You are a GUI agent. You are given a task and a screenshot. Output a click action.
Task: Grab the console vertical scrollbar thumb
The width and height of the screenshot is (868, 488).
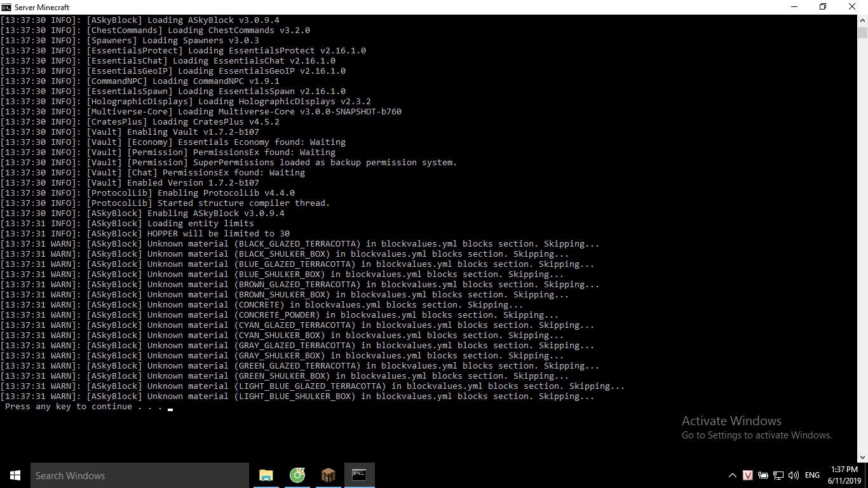(x=862, y=33)
